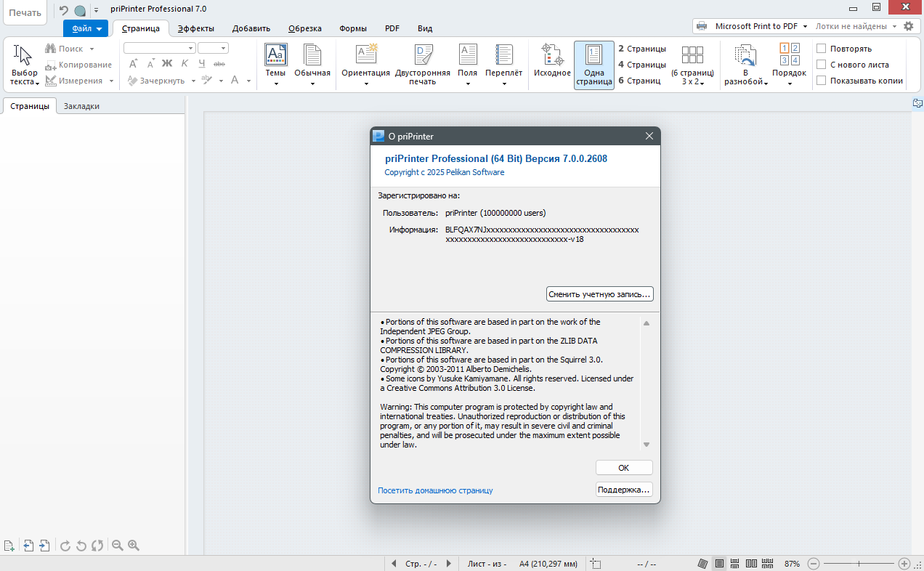Expand the Зачеркнуть dropdown arrow
This screenshot has width=924, height=571.
[193, 81]
